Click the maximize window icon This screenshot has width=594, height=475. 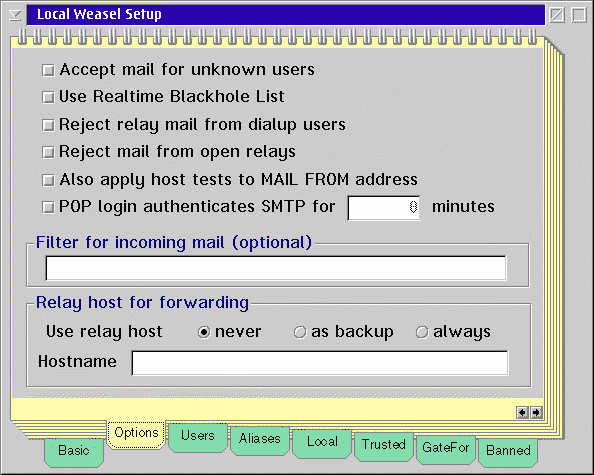click(x=579, y=15)
